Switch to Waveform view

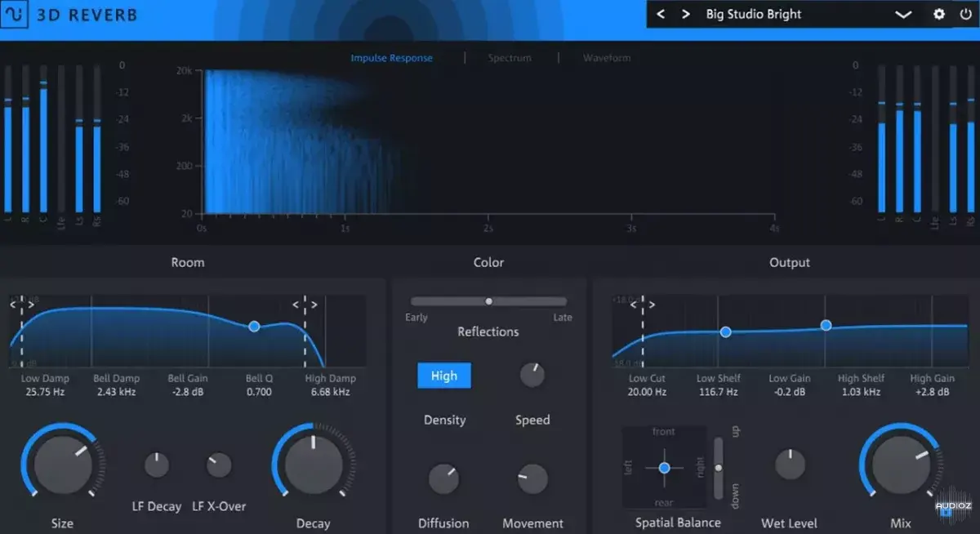tap(607, 58)
